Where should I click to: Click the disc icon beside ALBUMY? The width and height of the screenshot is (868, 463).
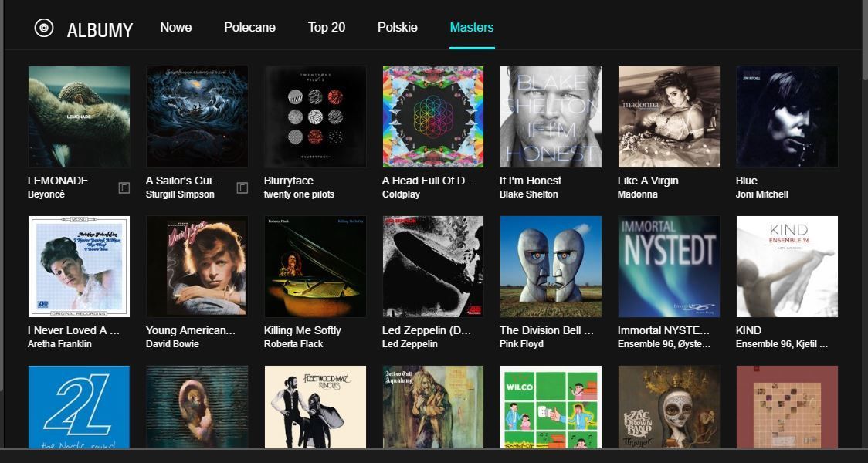[x=44, y=28]
